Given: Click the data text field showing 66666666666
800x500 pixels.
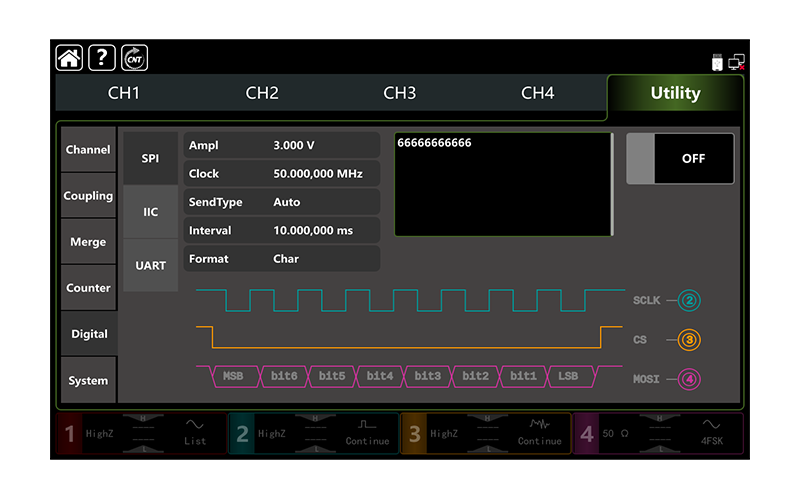Looking at the screenshot, I should 500,185.
